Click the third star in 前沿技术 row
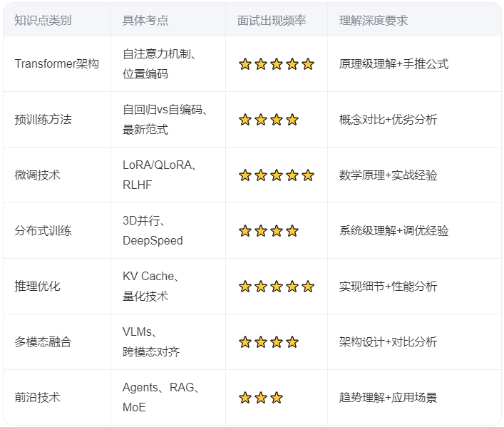The height and width of the screenshot is (427, 504). point(277,398)
